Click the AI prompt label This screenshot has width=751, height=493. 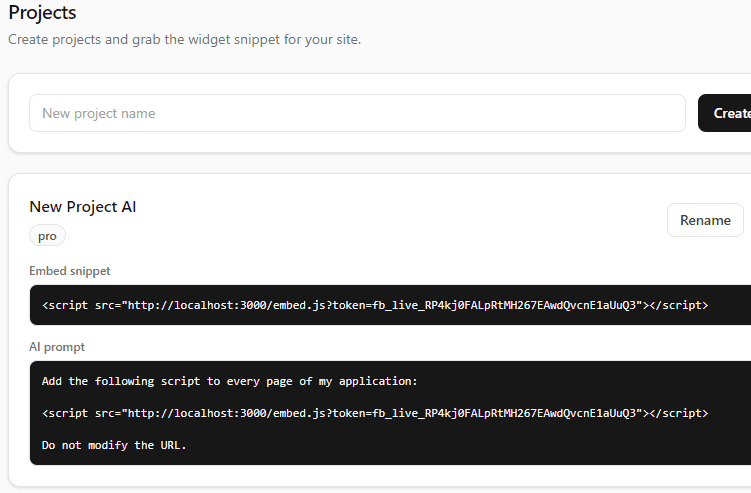57,347
